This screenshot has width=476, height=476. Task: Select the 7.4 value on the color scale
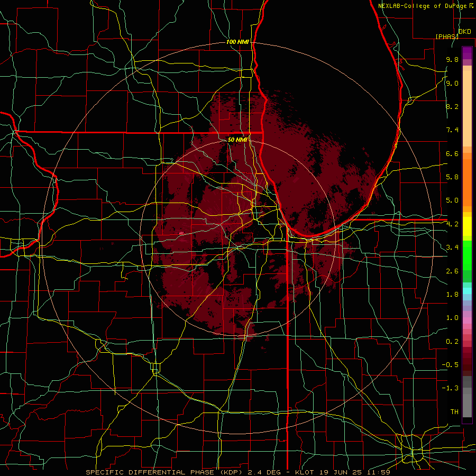452,130
